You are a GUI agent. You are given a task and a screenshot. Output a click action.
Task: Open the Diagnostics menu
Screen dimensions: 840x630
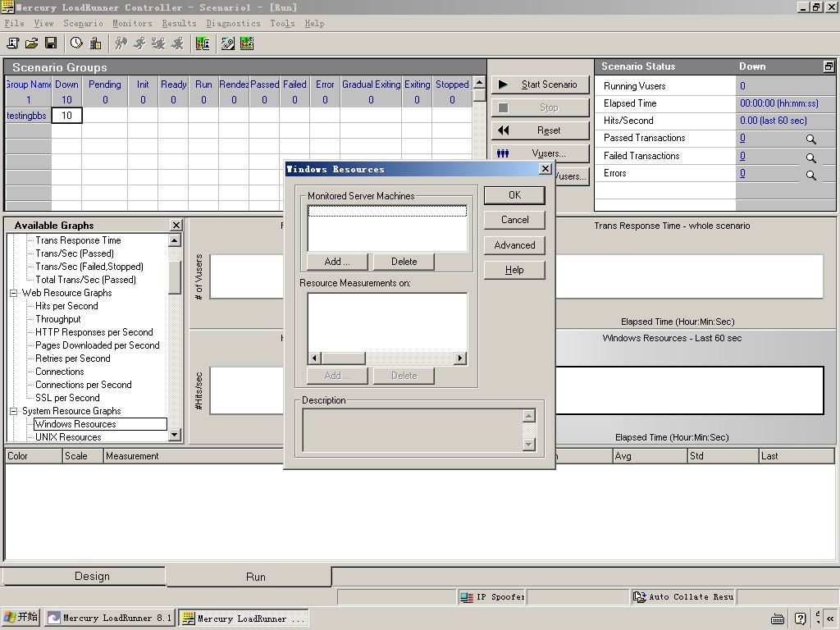[x=233, y=24]
